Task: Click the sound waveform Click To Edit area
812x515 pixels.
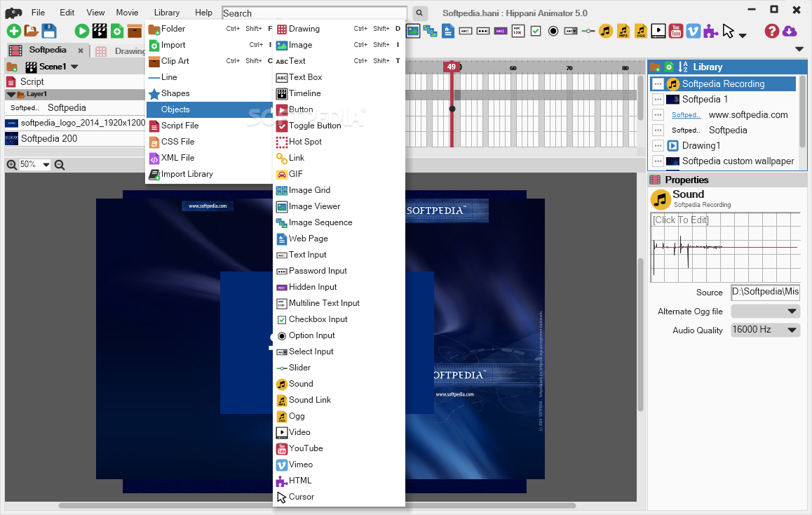Action: (x=725, y=247)
